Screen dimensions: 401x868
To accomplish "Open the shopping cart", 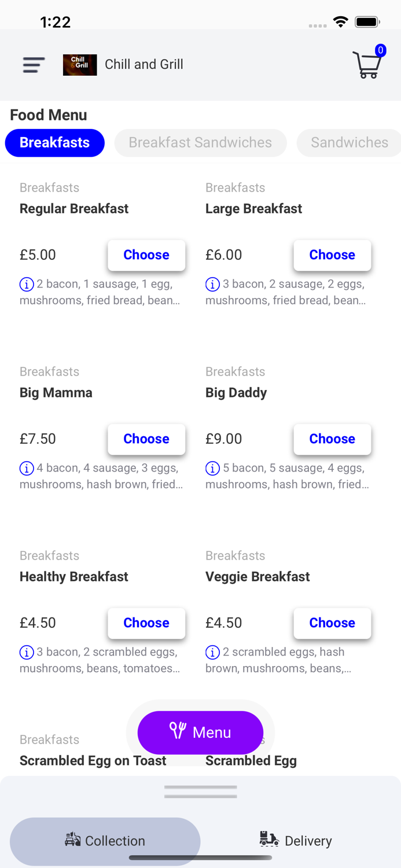I will (367, 64).
